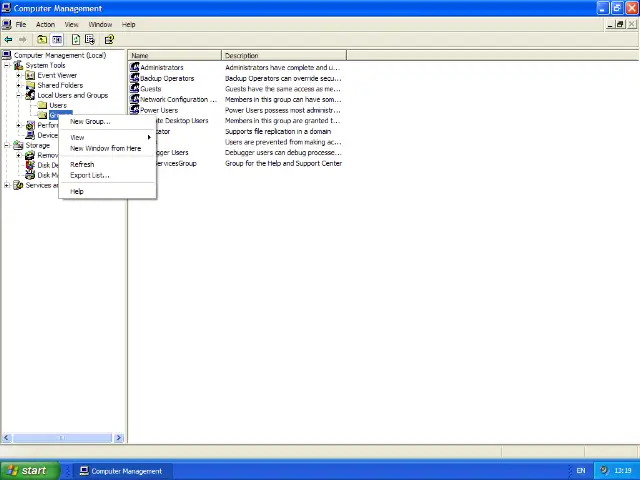640x480 pixels.
Task: Click the Back arrow toolbar icon
Action: click(8, 40)
